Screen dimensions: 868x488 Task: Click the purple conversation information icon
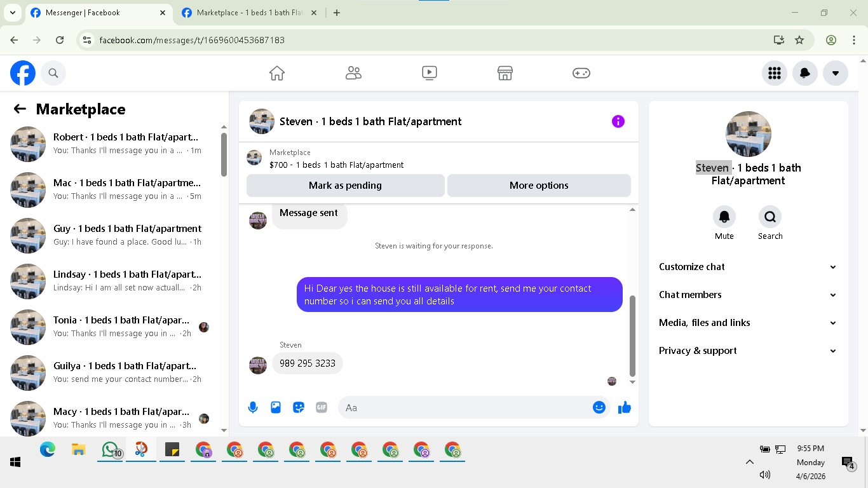618,121
